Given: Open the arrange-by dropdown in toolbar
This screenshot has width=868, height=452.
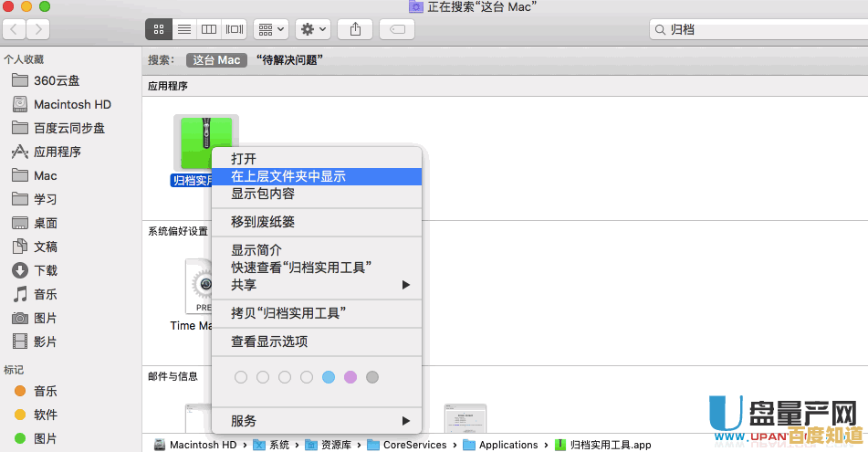Looking at the screenshot, I should coord(271,29).
